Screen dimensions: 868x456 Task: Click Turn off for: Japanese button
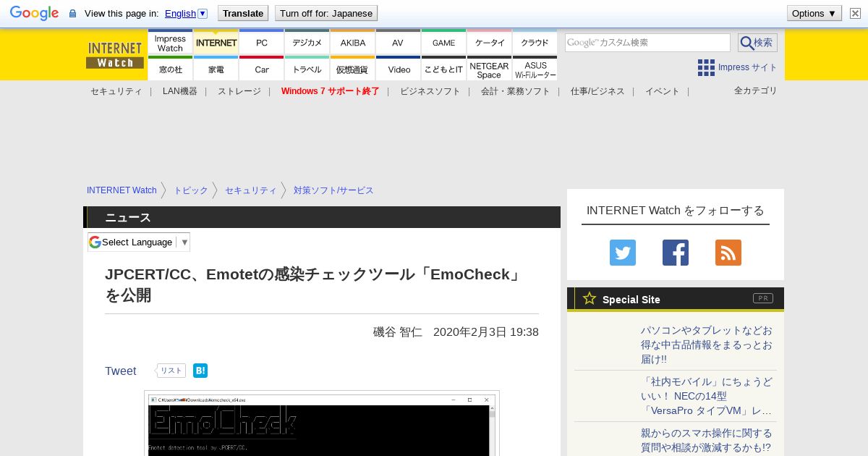pos(326,13)
